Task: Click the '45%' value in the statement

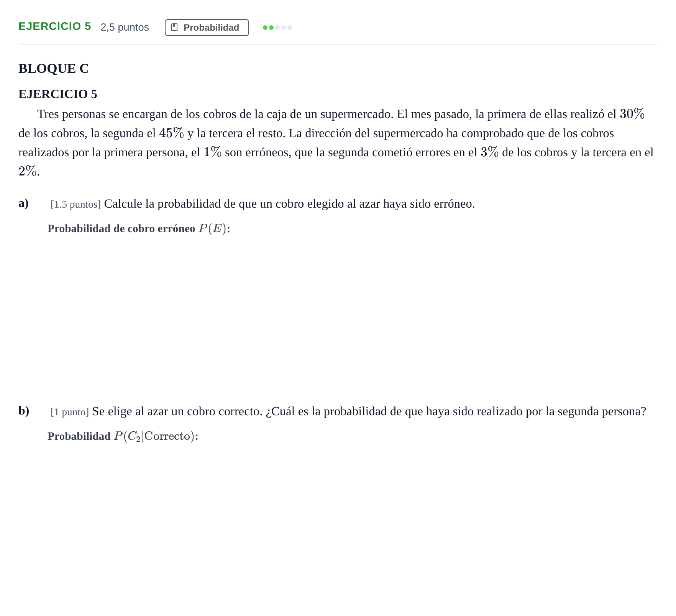Action: (x=172, y=133)
